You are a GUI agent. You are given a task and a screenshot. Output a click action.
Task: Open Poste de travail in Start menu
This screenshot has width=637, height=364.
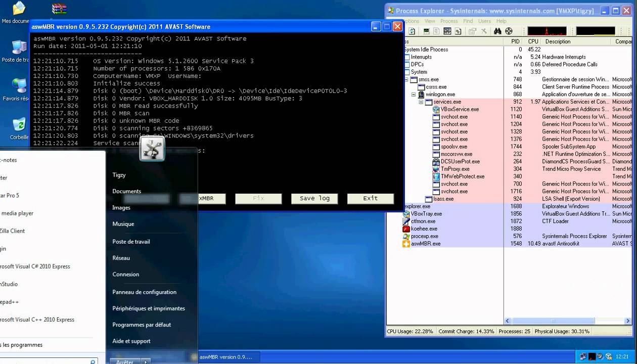[131, 242]
